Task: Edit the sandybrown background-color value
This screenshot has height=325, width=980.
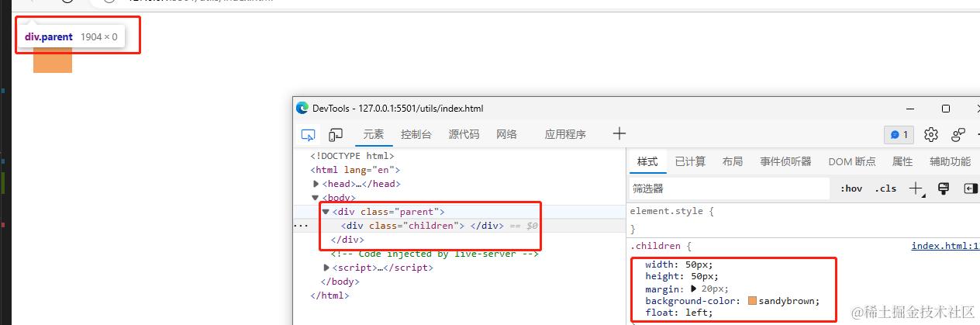Action: [x=788, y=301]
